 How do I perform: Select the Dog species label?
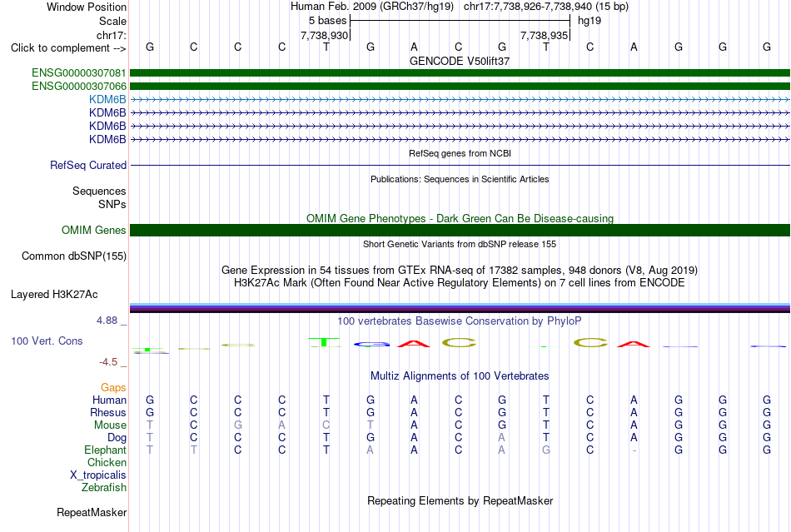[117, 438]
